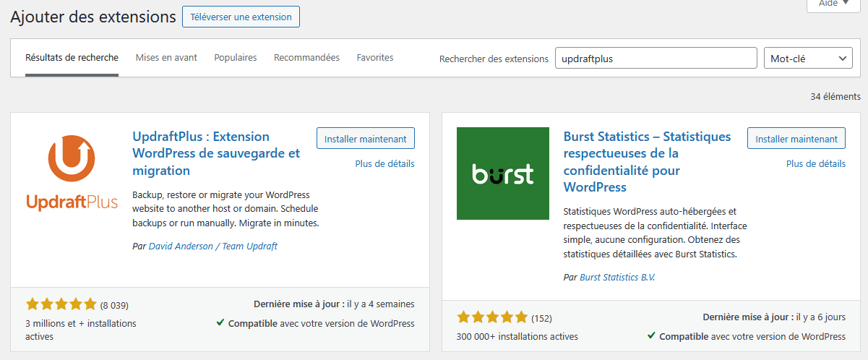Go to the Favorites tab
The width and height of the screenshot is (868, 360).
pyautogui.click(x=375, y=58)
